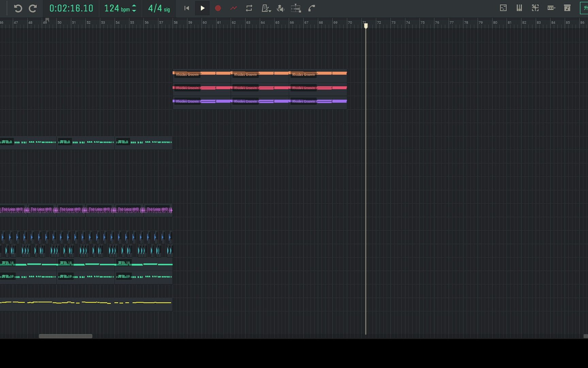This screenshot has width=588, height=368.
Task: Return playback to the start
Action: (186, 8)
